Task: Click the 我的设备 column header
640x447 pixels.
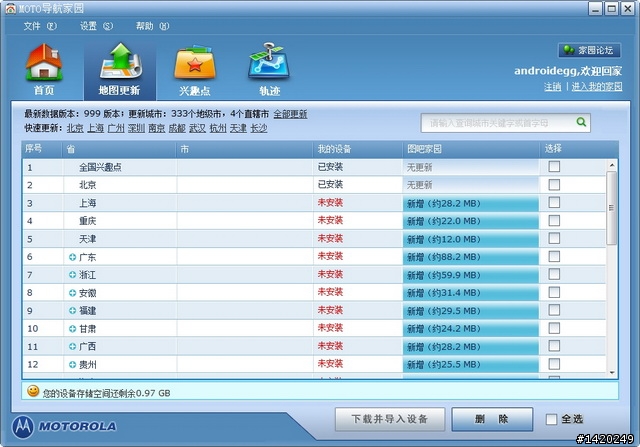Action: point(358,149)
